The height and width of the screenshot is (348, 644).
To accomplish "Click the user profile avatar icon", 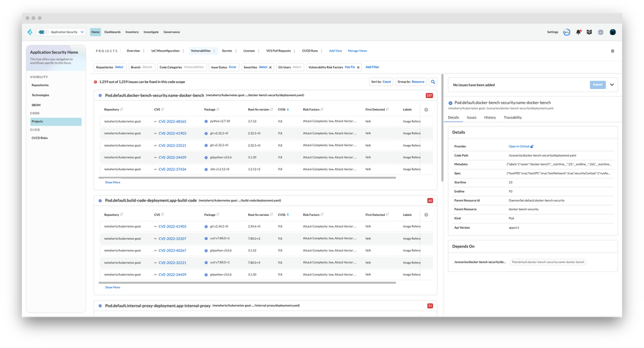I will [612, 32].
